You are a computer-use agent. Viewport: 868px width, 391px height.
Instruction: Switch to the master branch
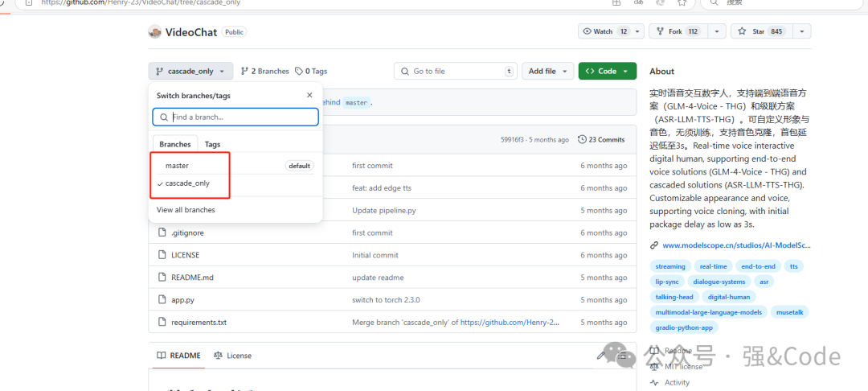click(235, 166)
